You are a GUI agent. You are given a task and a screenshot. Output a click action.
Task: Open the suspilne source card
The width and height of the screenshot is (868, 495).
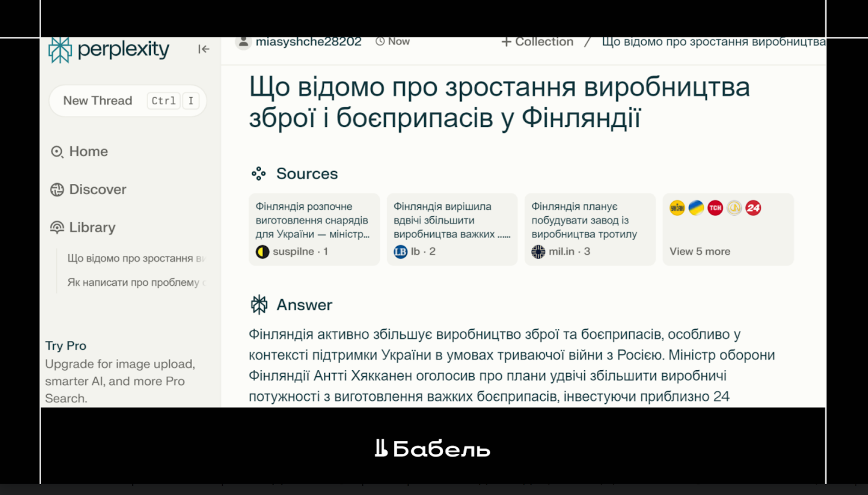(x=314, y=229)
